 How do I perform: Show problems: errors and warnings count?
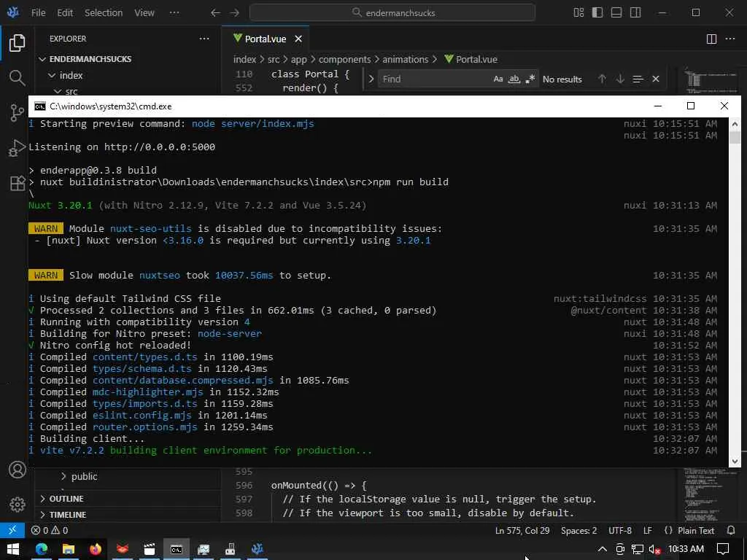[x=50, y=530]
